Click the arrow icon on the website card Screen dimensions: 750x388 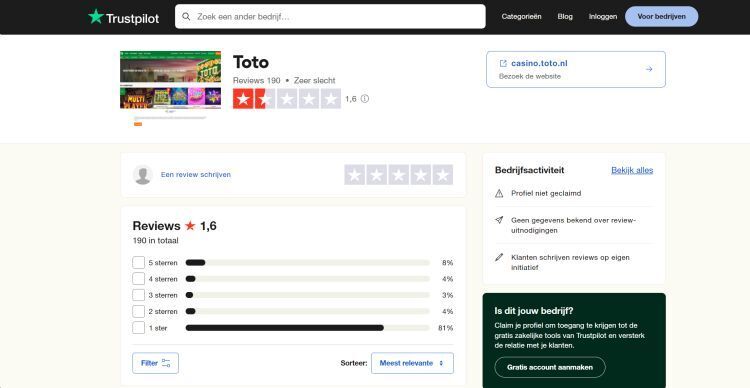[x=649, y=69]
